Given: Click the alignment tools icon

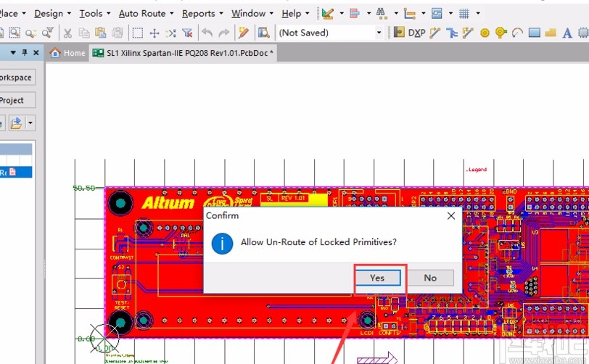Looking at the screenshot, I should tap(355, 14).
